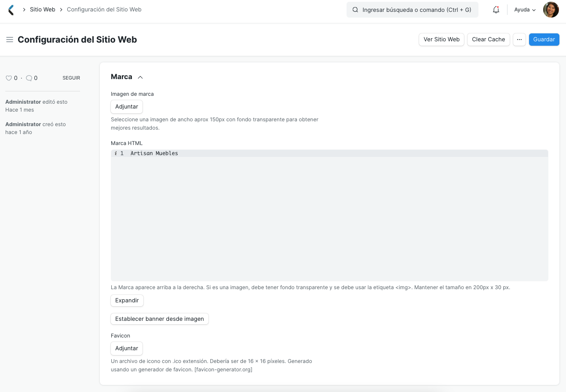The image size is (566, 392).
Task: Expand the editor with the Expandir button
Action: 127,300
